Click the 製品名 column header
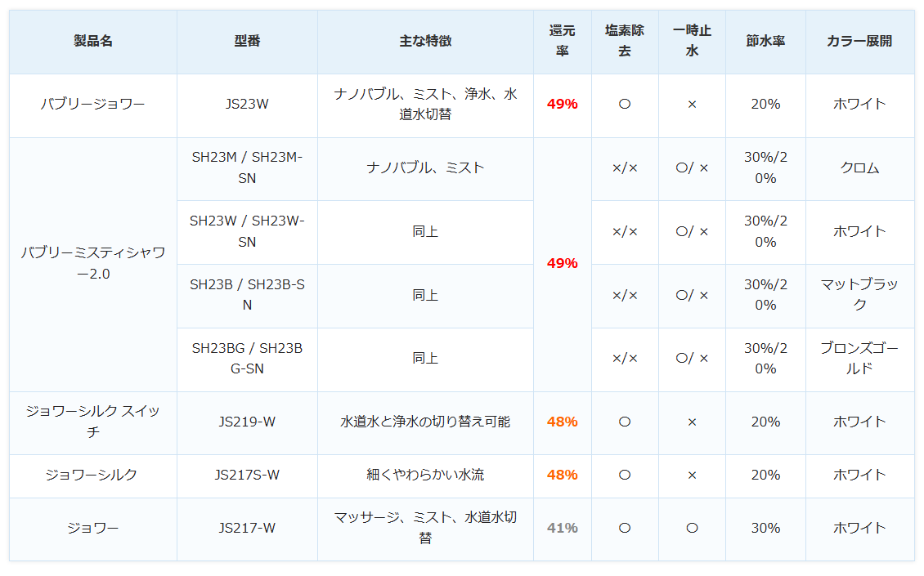Image resolution: width=924 pixels, height=576 pixels. tap(93, 41)
